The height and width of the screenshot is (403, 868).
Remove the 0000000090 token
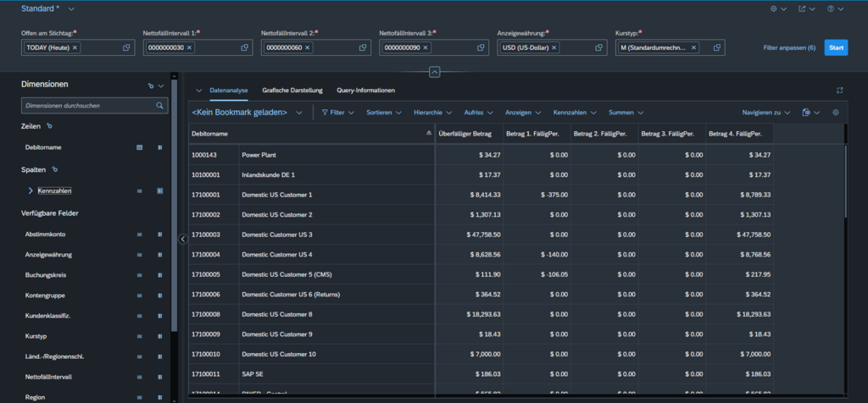point(426,47)
